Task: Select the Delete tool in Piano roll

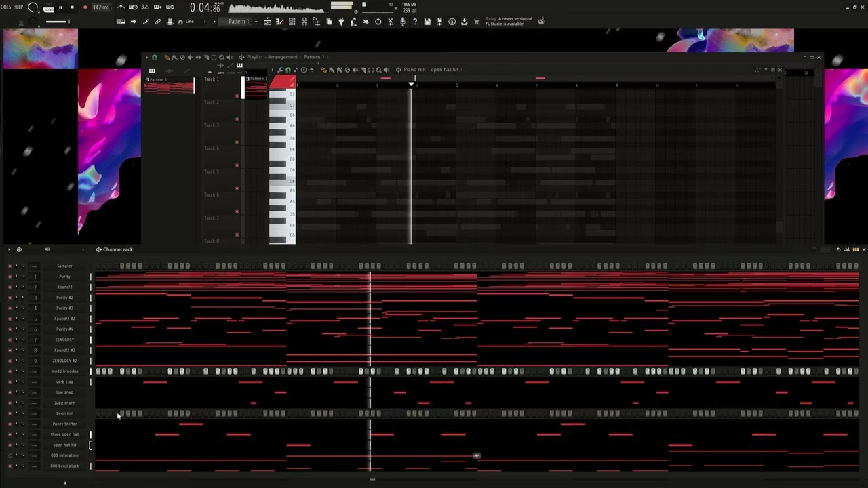Action: click(x=347, y=70)
